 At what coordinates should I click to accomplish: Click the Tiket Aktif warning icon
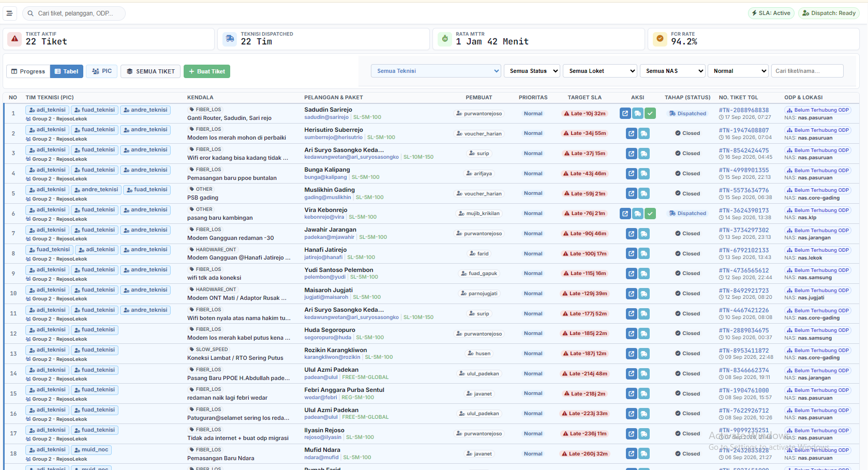[14, 39]
